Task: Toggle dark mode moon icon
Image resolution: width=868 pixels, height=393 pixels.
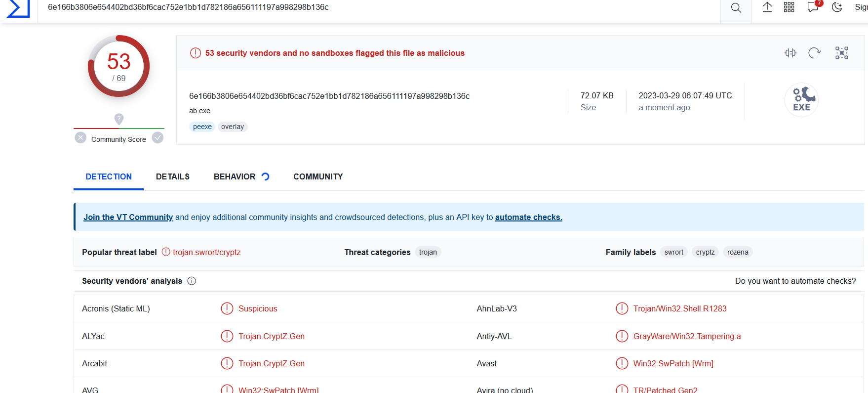Action: point(837,7)
